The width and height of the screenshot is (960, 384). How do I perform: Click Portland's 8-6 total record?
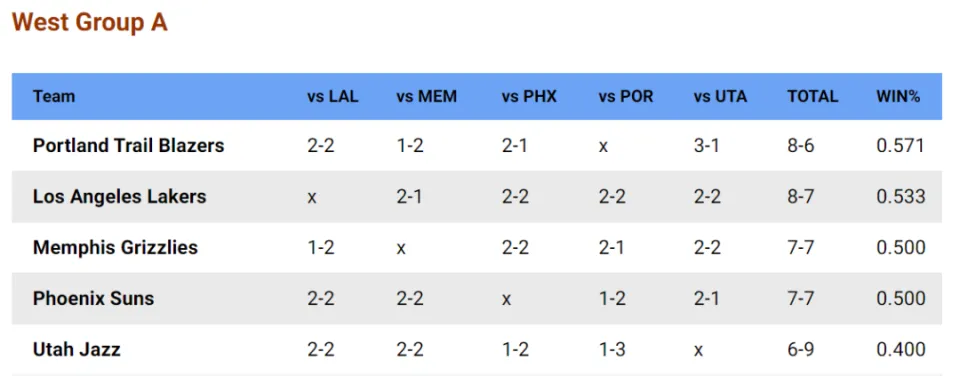coord(801,146)
